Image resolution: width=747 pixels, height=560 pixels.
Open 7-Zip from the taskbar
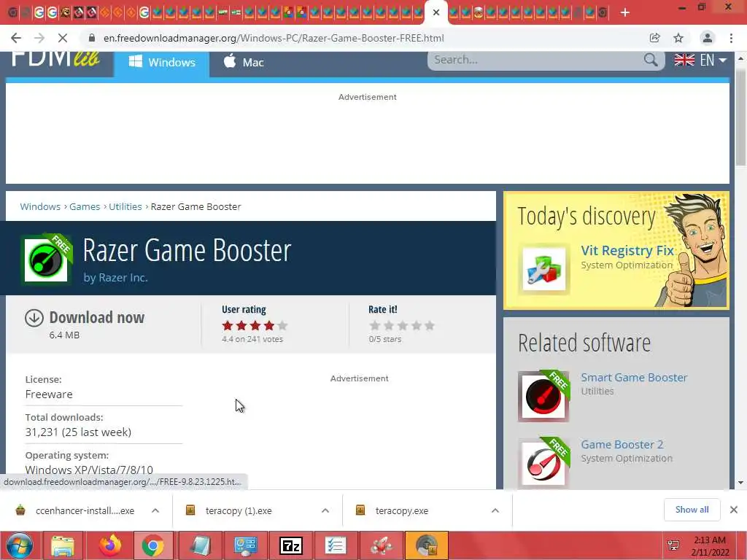pos(291,545)
